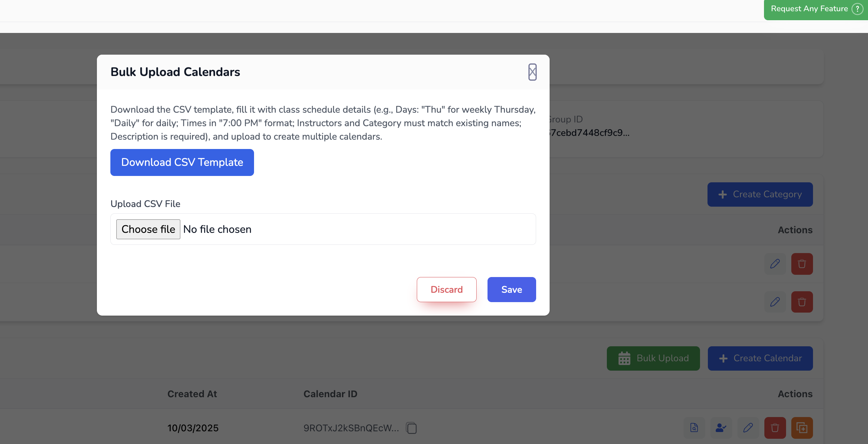Click the Download CSV Template button

(x=182, y=162)
